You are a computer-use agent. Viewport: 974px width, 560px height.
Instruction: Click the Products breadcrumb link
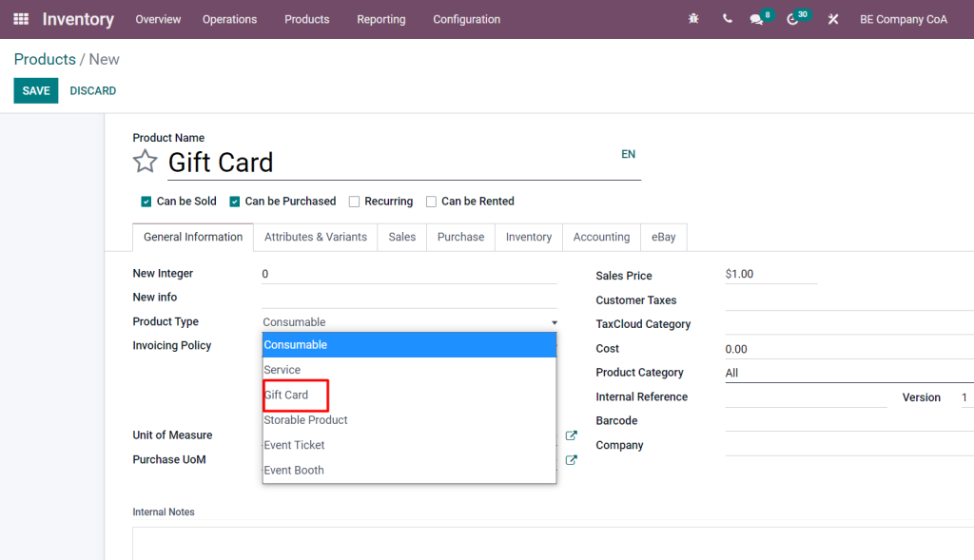pos(44,59)
